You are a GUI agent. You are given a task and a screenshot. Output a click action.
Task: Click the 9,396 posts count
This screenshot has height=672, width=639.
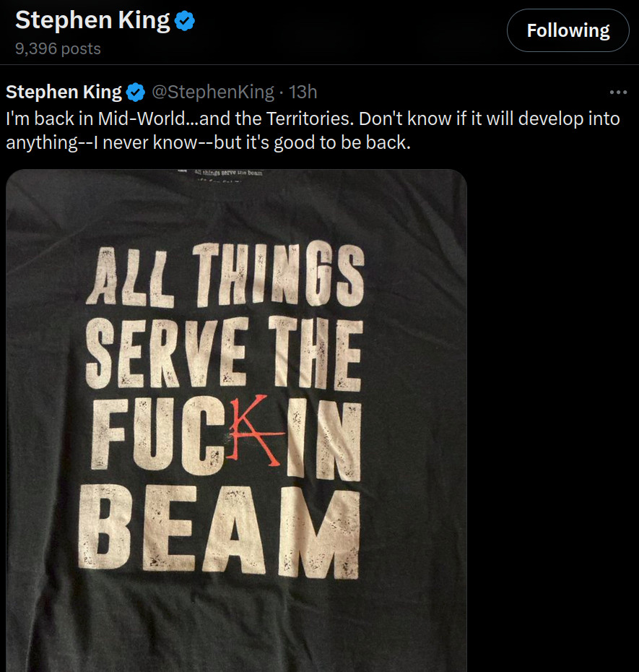[x=58, y=49]
